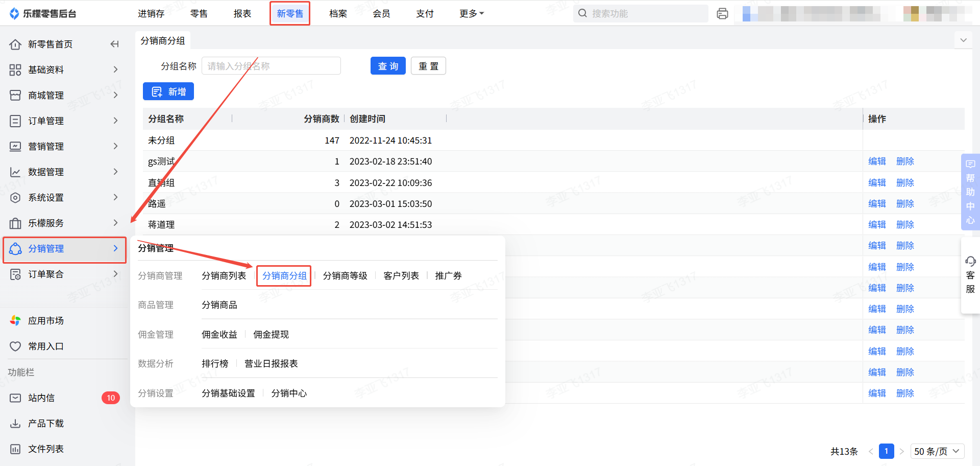Click the 帮助中心 chat icon
The width and height of the screenshot is (980, 466).
click(x=970, y=164)
